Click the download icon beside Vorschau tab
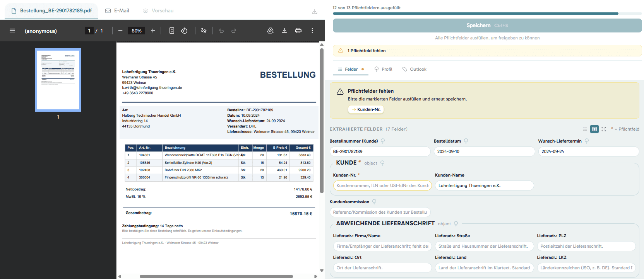This screenshot has width=644, height=279. point(315,11)
